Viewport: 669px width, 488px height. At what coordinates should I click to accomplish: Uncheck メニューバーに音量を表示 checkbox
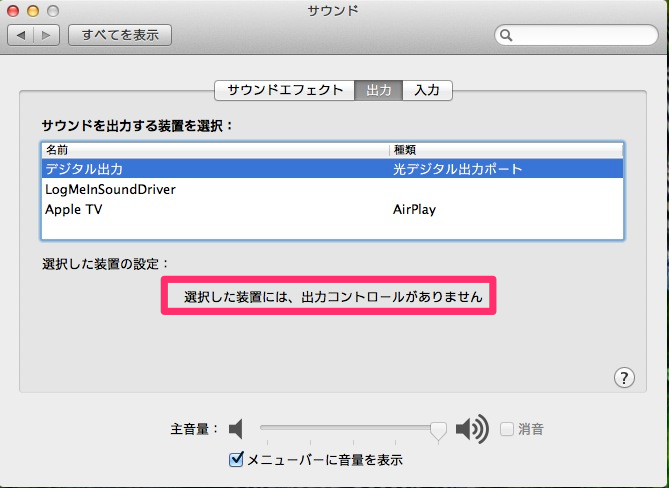[236, 459]
